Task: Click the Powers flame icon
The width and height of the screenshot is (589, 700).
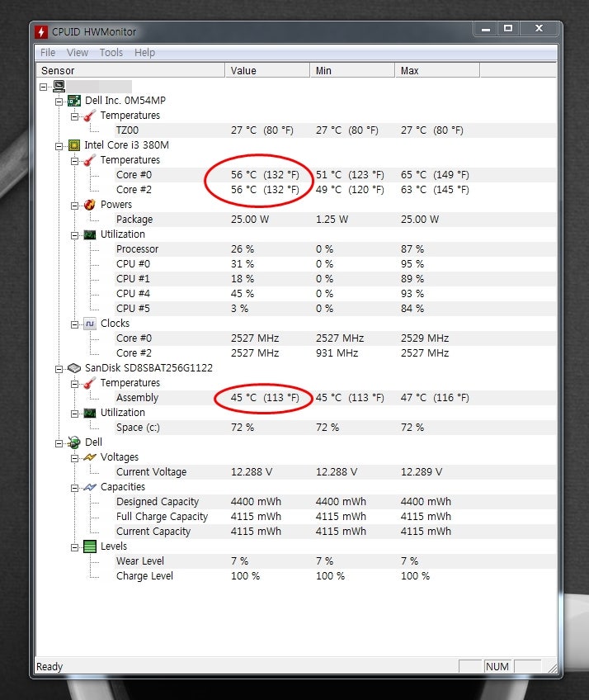Action: click(90, 205)
